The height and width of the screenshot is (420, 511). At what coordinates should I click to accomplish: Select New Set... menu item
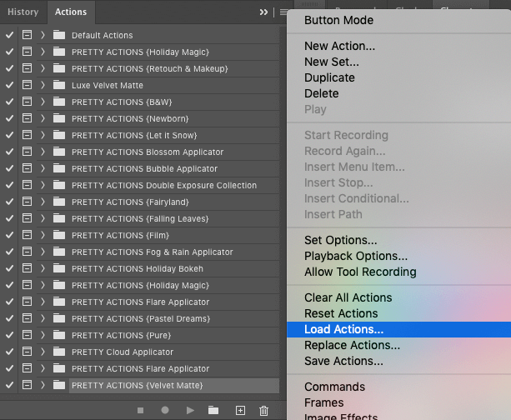click(x=399, y=62)
